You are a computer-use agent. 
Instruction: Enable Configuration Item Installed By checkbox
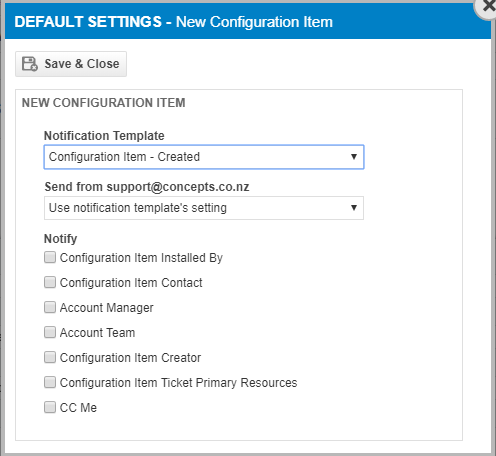[50, 257]
